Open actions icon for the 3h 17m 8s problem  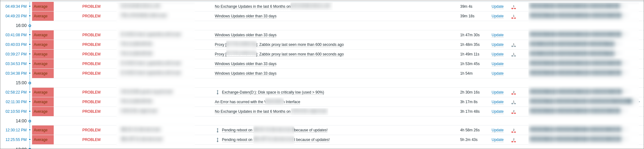514,103
